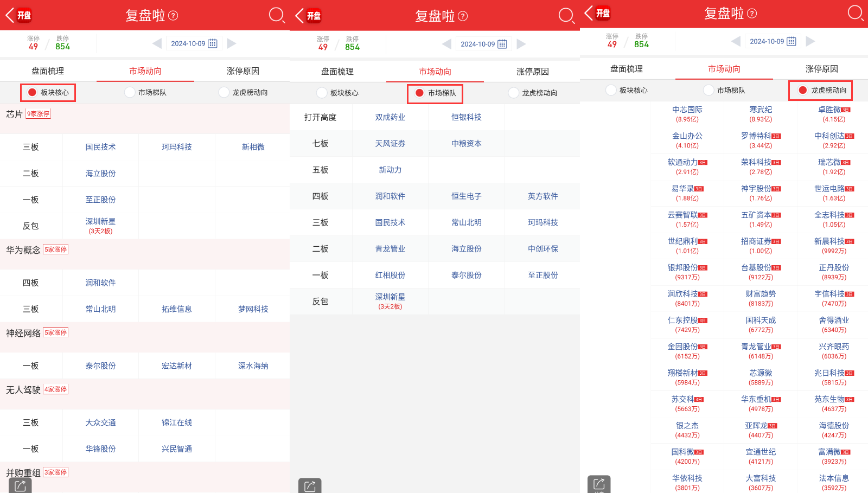Open 新动力 in 五板 row

[390, 170]
